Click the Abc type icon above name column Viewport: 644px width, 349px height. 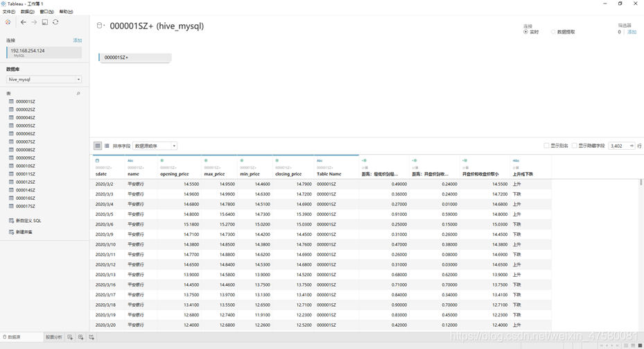click(x=130, y=161)
